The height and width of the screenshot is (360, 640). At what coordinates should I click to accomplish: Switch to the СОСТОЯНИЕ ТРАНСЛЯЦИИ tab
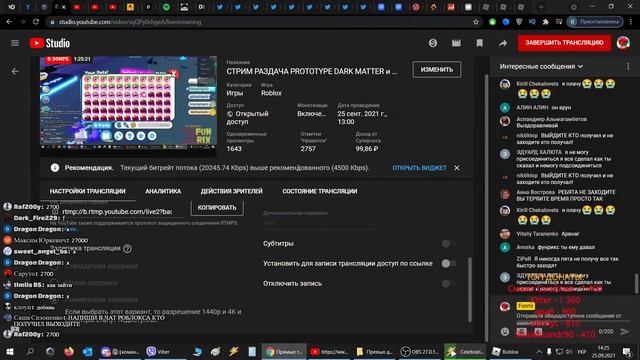tap(320, 191)
